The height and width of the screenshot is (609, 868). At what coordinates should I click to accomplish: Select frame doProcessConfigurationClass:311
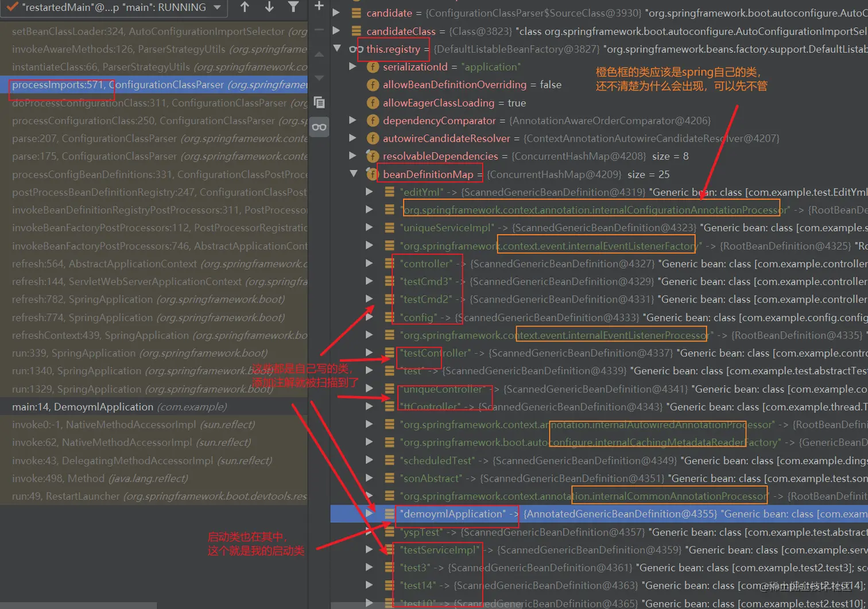click(154, 103)
